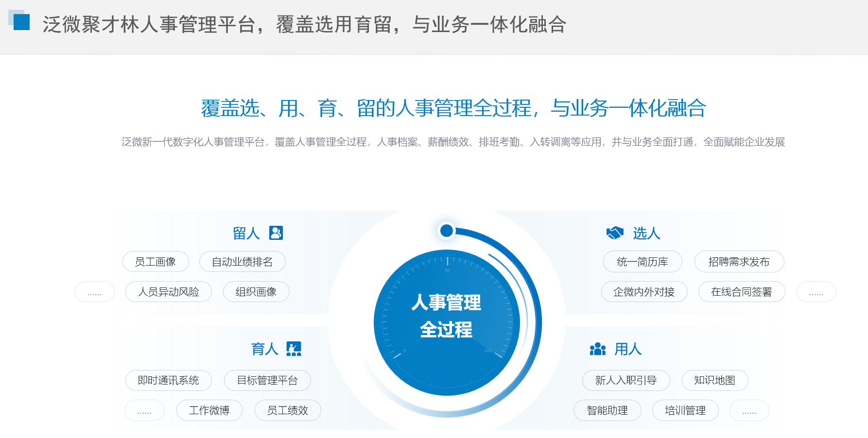Click the blue dot on circular progress arc
Image resolution: width=868 pixels, height=438 pixels.
click(447, 230)
